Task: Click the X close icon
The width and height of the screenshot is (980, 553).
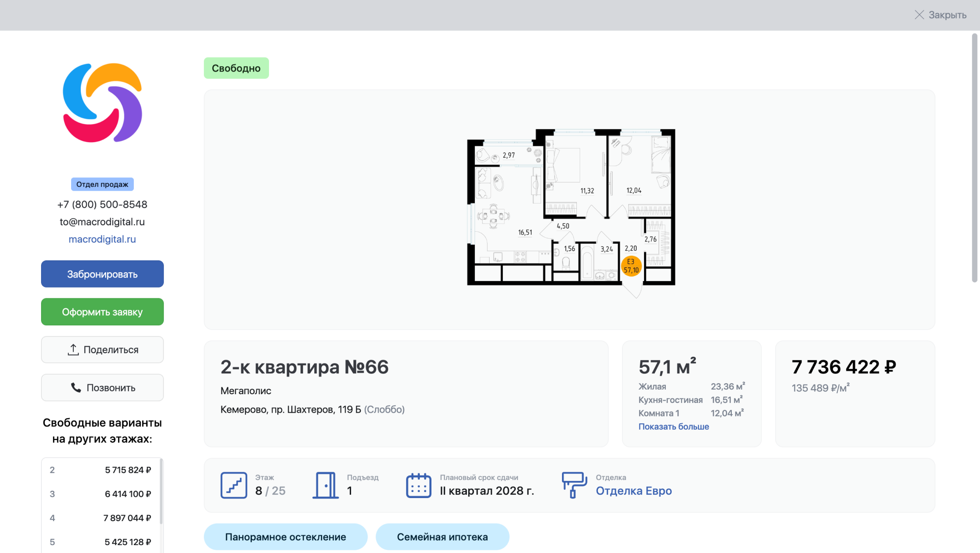Action: (x=919, y=15)
